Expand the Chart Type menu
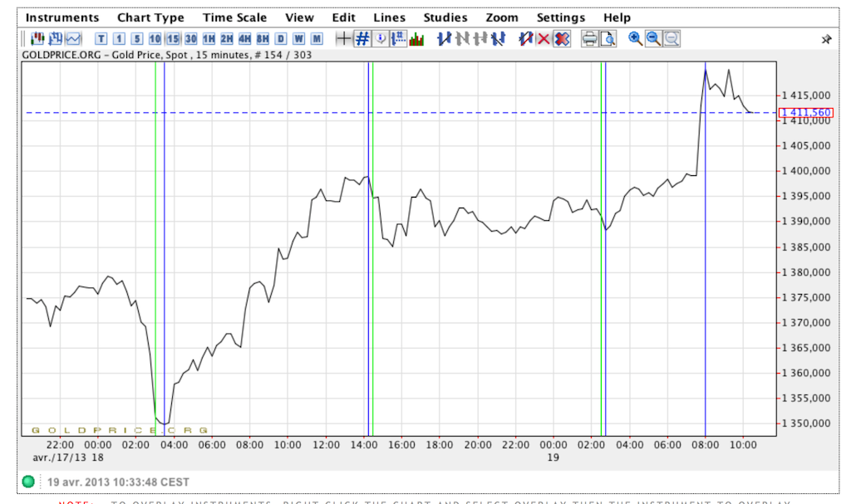Image resolution: width=851 pixels, height=504 pixels. [150, 17]
